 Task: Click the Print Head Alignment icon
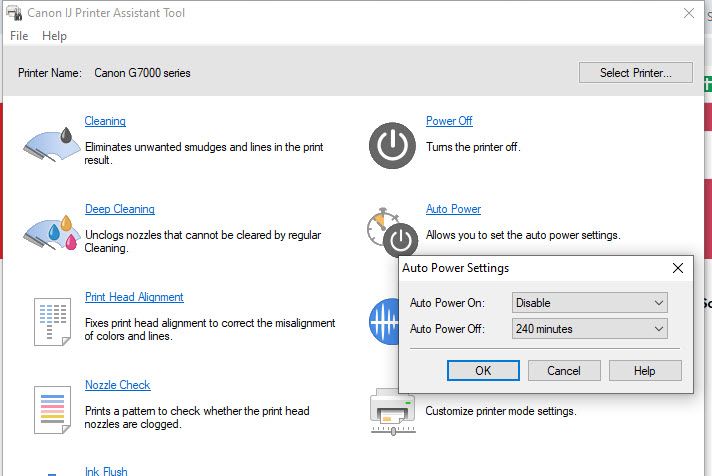tap(51, 320)
